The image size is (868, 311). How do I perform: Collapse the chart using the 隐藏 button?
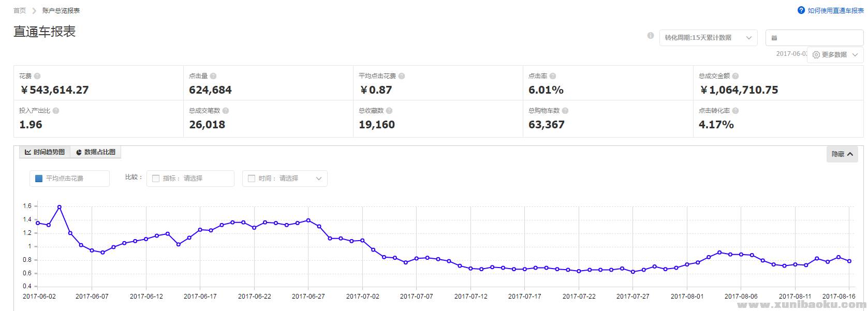tap(842, 154)
